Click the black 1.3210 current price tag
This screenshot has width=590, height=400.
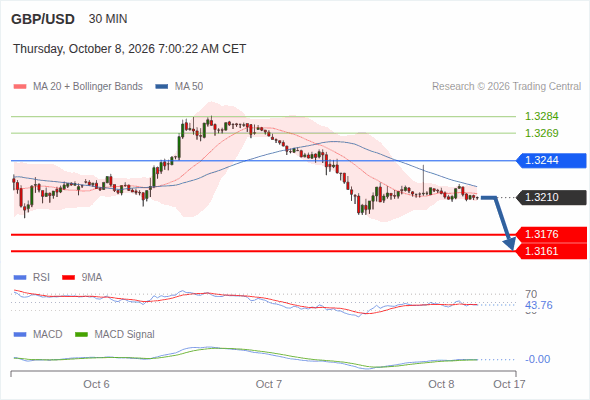pyautogui.click(x=551, y=198)
